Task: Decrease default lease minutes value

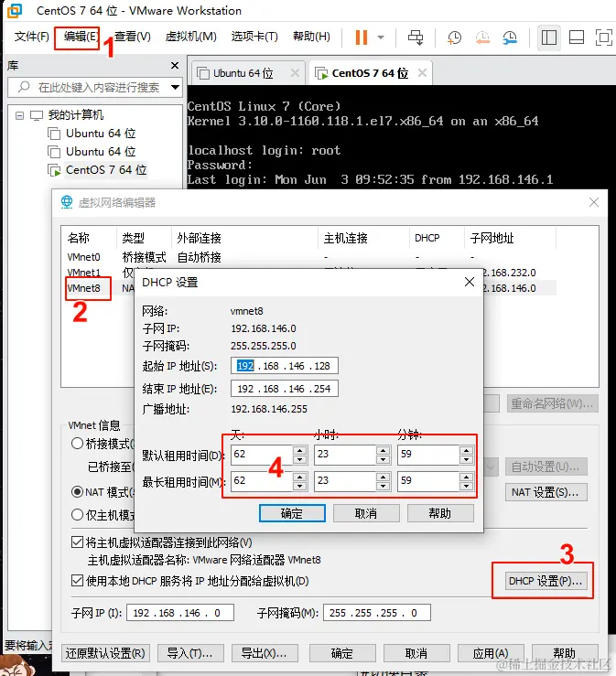Action: tap(466, 459)
